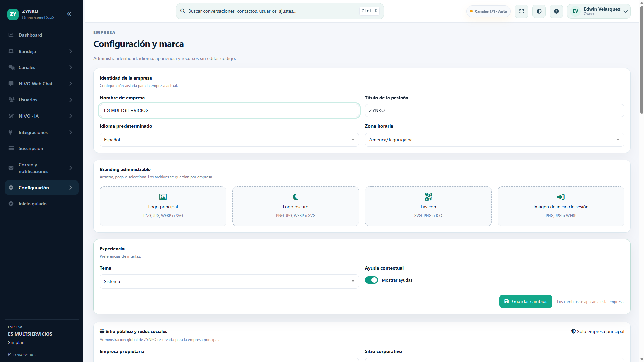Open the Zona horaria dropdown
The width and height of the screenshot is (644, 362).
point(494,140)
